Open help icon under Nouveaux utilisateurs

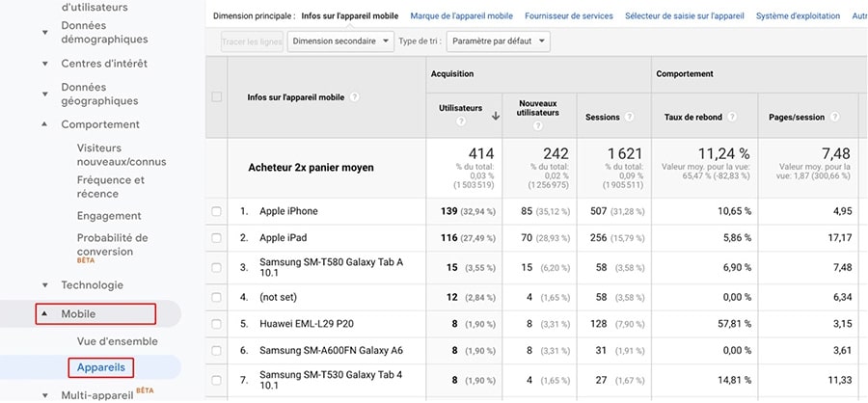(x=537, y=126)
